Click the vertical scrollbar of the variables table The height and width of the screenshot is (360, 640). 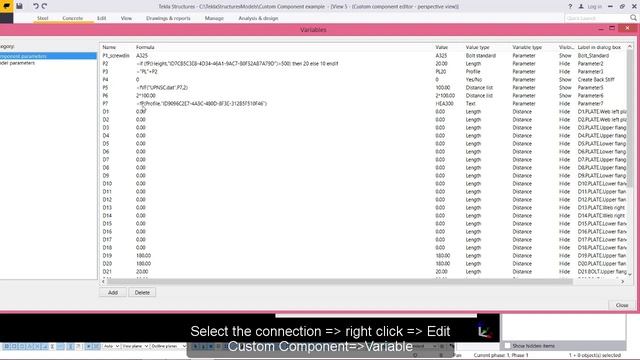630,118
